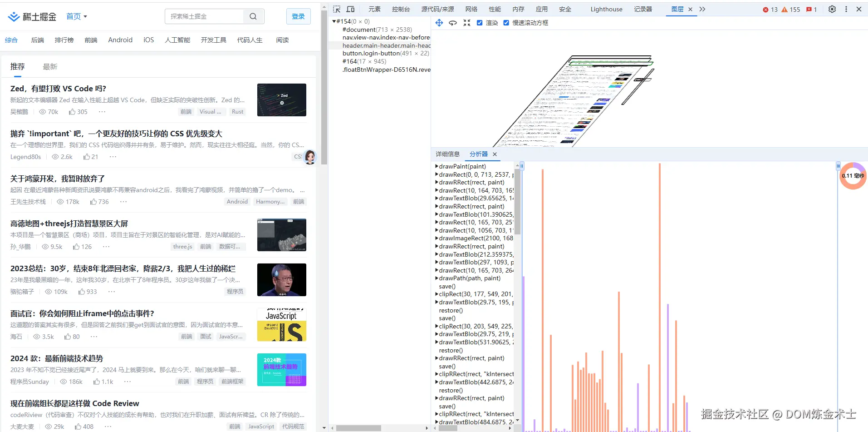This screenshot has width=868, height=432.
Task: Expand the drawImageRect(2100, 168 entry
Action: 436,238
